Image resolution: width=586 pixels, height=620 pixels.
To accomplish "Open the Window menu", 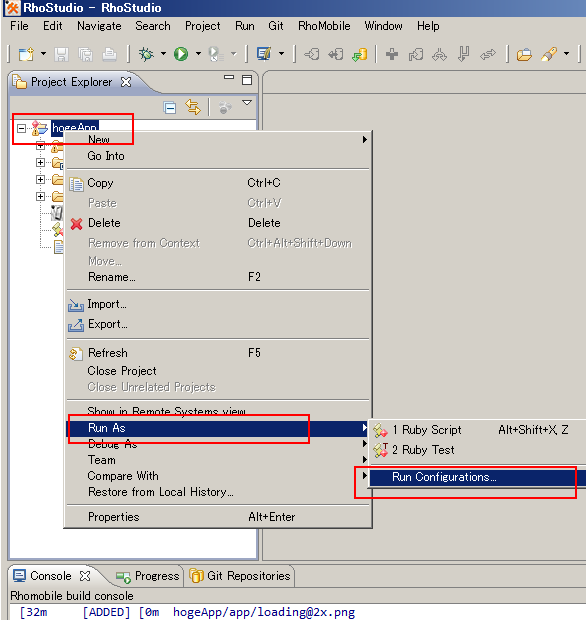I will 383,26.
